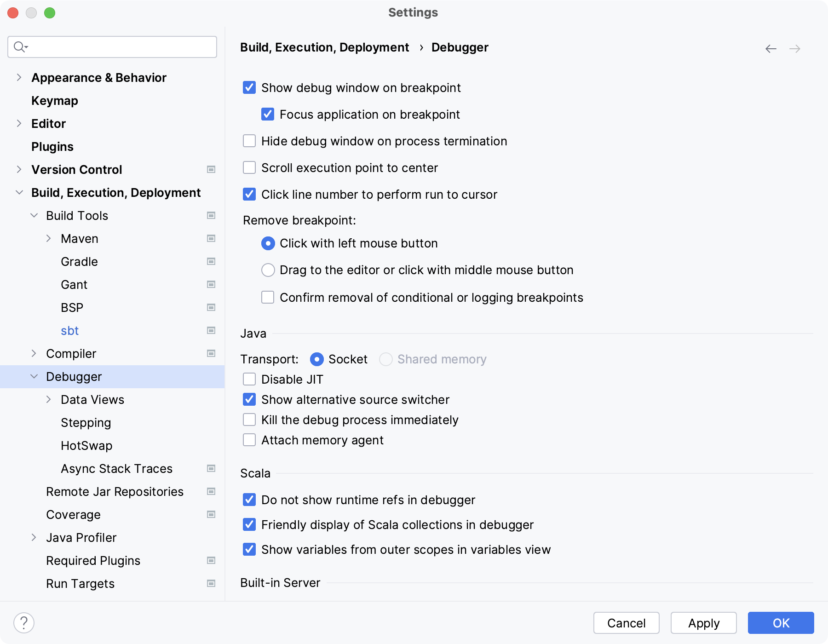Click the square icon beside Coverage

pos(211,514)
